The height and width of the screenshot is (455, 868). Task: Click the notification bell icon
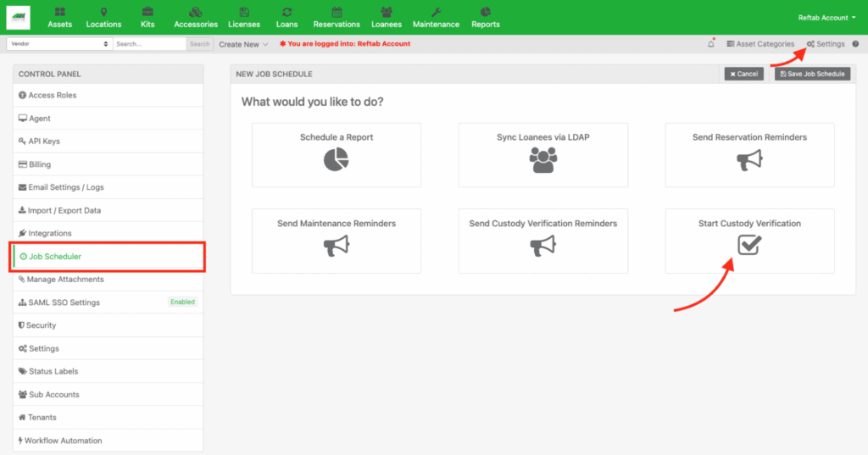point(710,44)
